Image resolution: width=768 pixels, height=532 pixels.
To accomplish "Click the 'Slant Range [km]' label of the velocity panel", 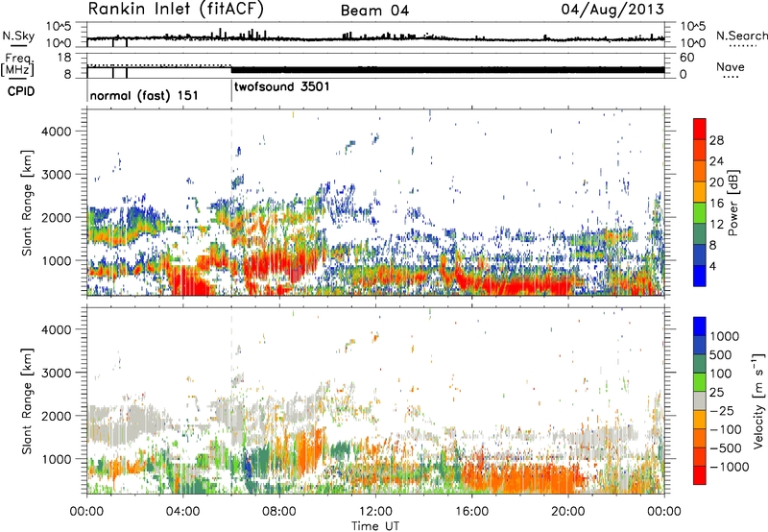I will (28, 401).
